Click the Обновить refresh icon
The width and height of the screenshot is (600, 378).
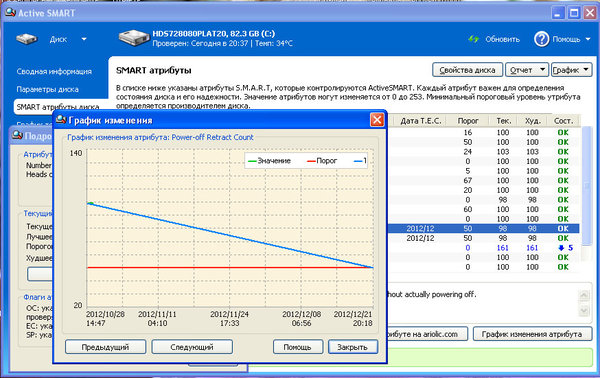click(474, 39)
